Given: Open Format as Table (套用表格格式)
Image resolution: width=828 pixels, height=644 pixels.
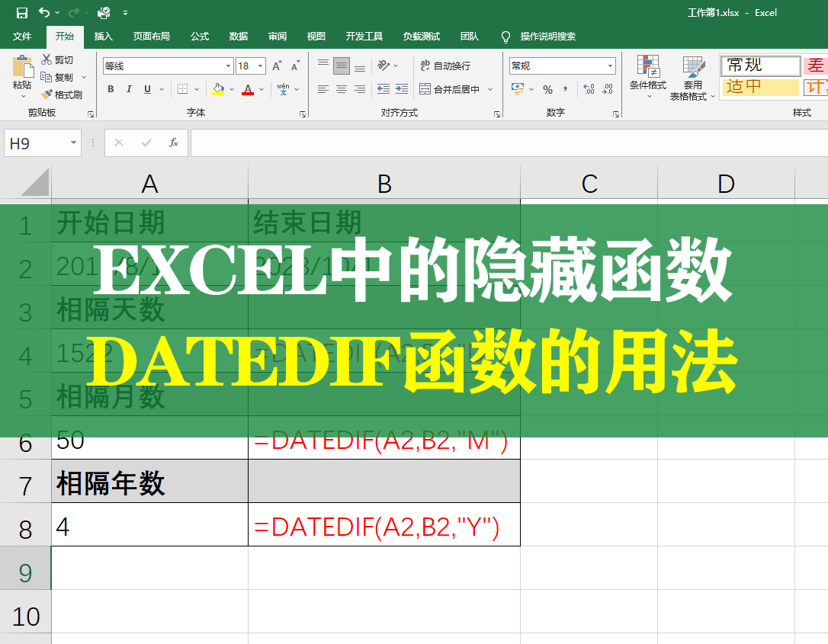Looking at the screenshot, I should 692,78.
